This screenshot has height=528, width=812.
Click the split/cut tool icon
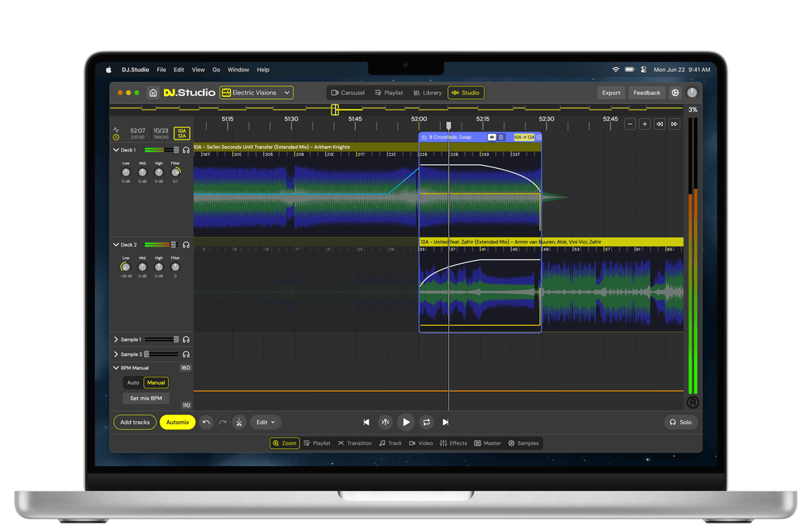pyautogui.click(x=239, y=423)
